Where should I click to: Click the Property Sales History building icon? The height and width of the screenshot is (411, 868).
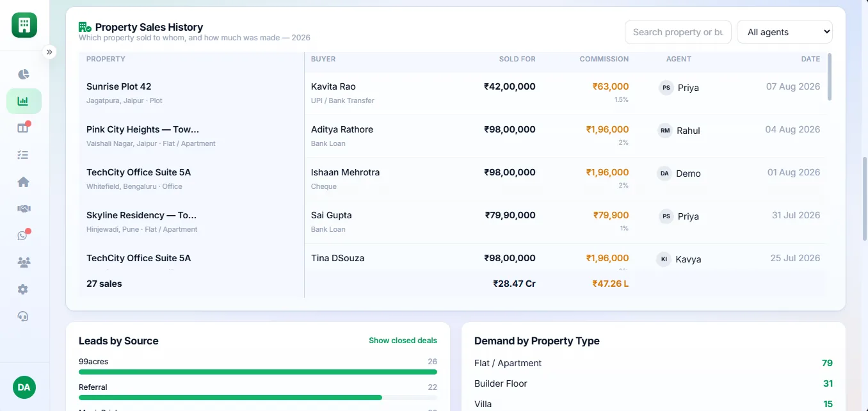(x=85, y=27)
